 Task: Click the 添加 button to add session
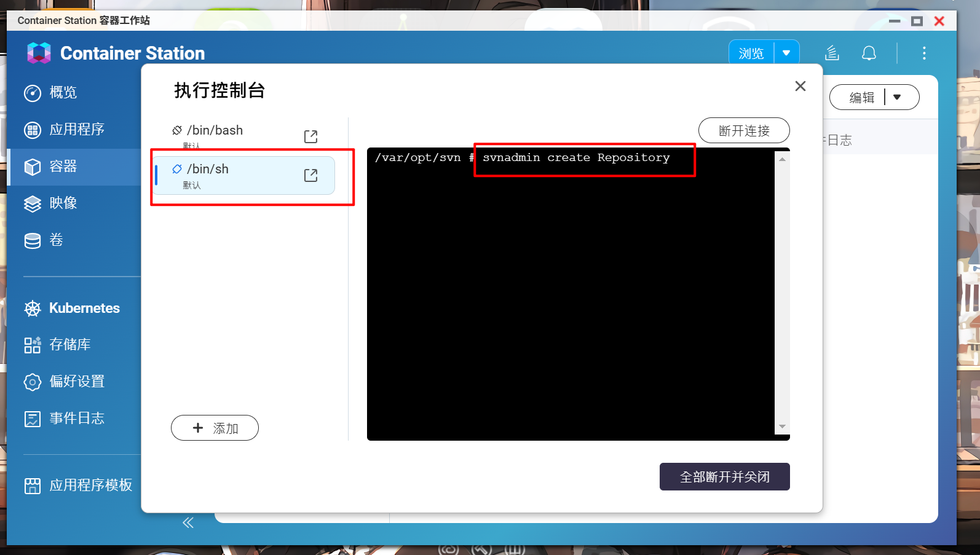(x=215, y=428)
